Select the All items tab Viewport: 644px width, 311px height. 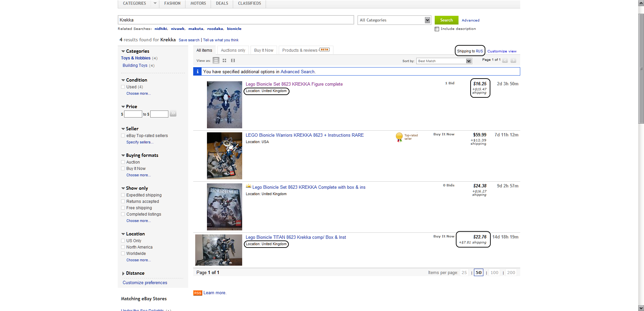[x=204, y=50]
